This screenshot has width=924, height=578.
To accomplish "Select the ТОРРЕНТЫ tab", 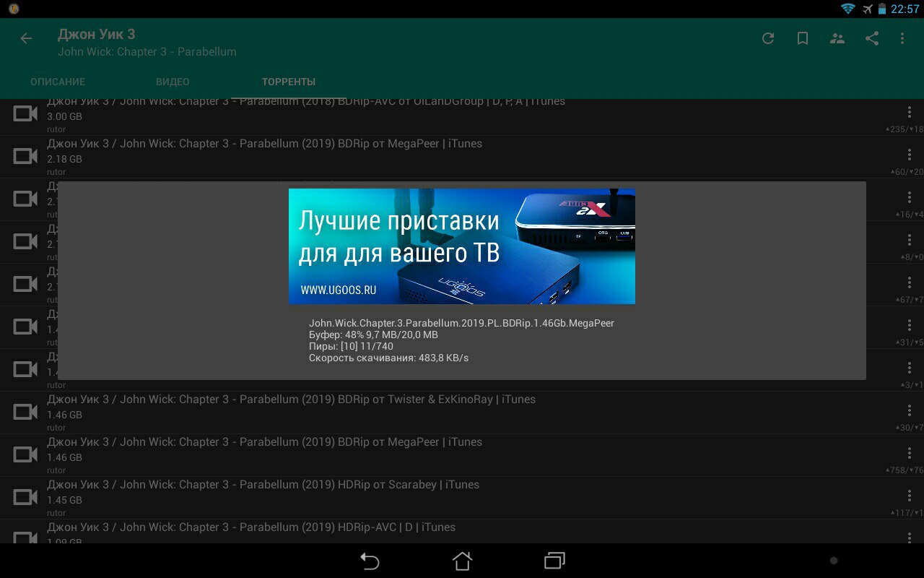I will coord(289,82).
